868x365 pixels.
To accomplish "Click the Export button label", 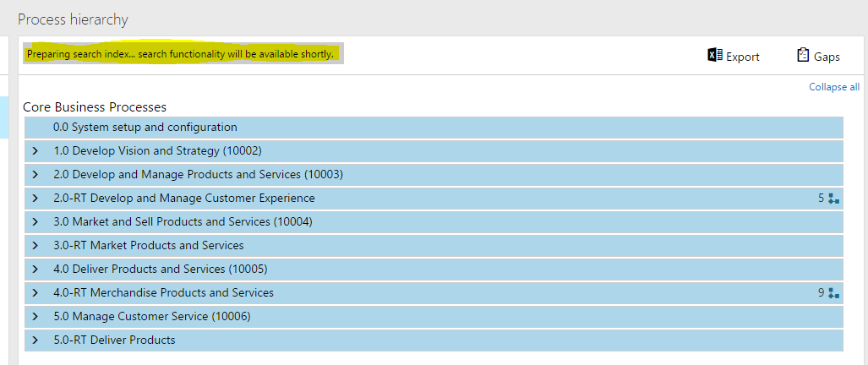I will 743,57.
